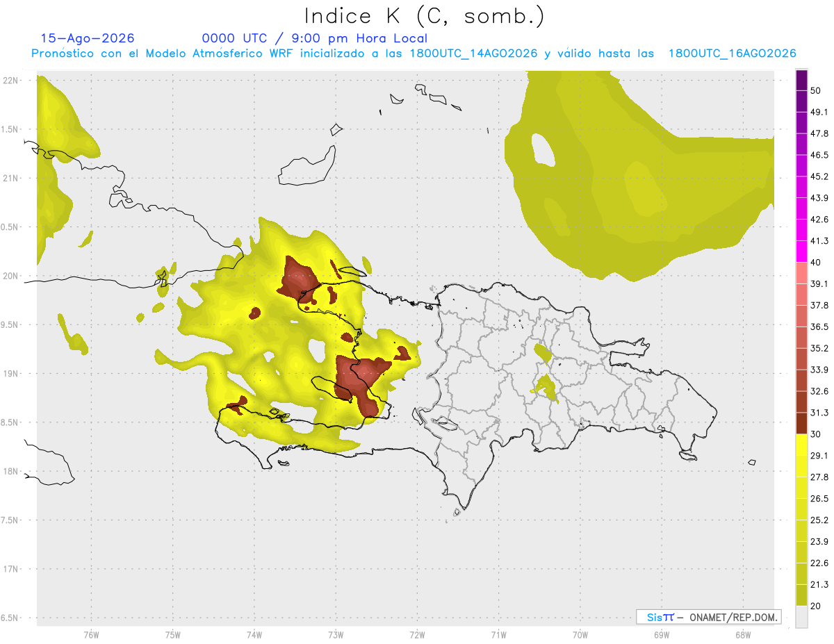The width and height of the screenshot is (834, 644).
Task: Click the '45.2' value on color scale
Action: [x=819, y=176]
